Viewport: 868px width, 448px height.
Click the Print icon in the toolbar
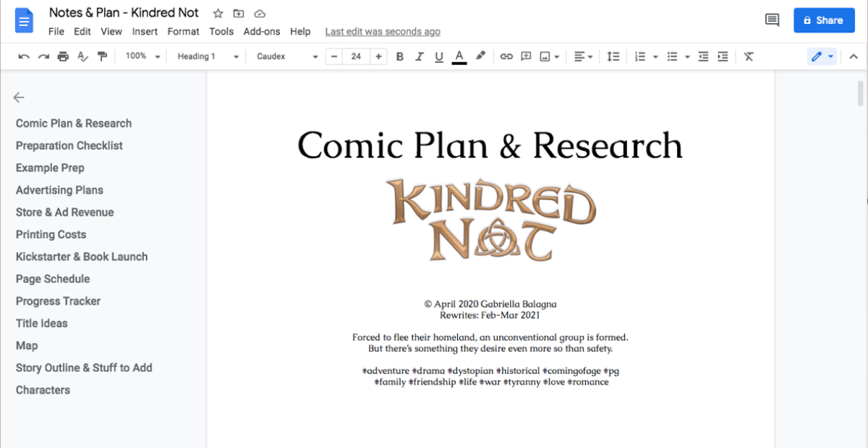(x=63, y=56)
